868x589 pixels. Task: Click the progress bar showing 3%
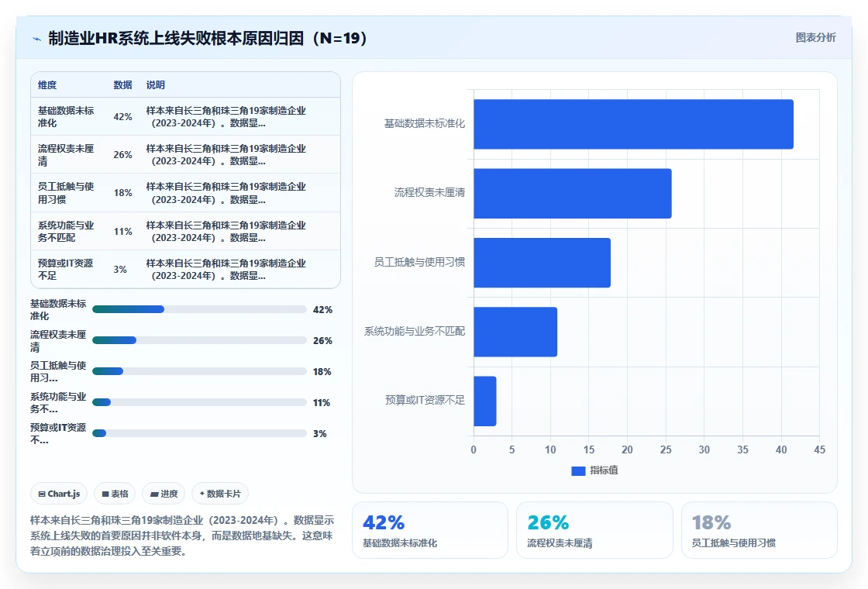[x=199, y=433]
